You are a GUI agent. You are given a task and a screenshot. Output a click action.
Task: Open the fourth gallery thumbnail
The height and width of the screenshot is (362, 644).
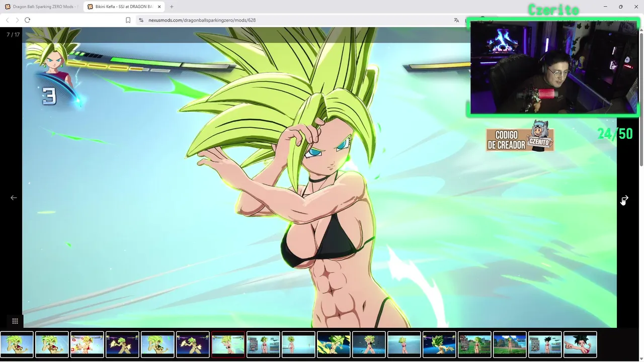tap(122, 344)
